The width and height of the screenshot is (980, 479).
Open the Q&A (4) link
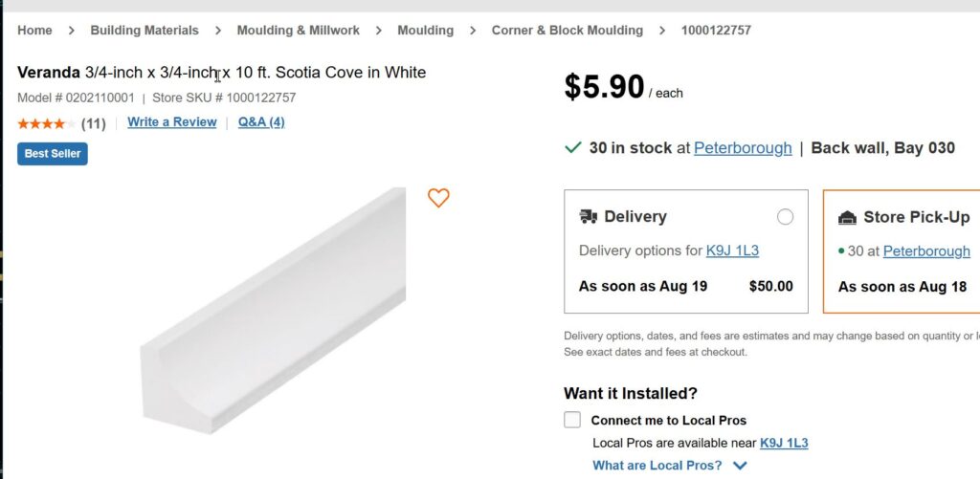coord(261,122)
